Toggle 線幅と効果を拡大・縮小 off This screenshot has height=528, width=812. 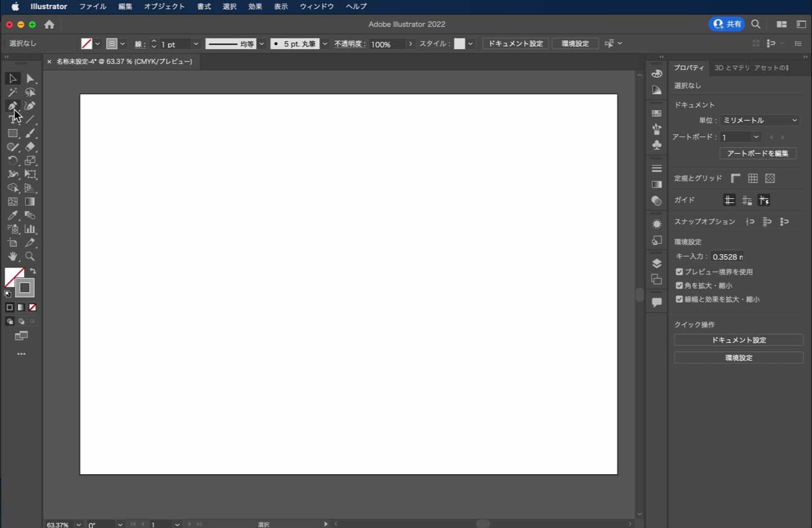pyautogui.click(x=679, y=299)
